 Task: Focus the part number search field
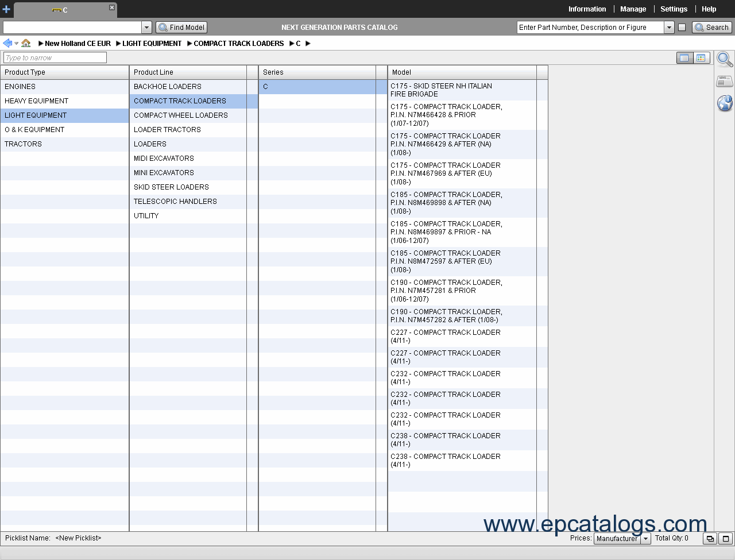coord(590,27)
